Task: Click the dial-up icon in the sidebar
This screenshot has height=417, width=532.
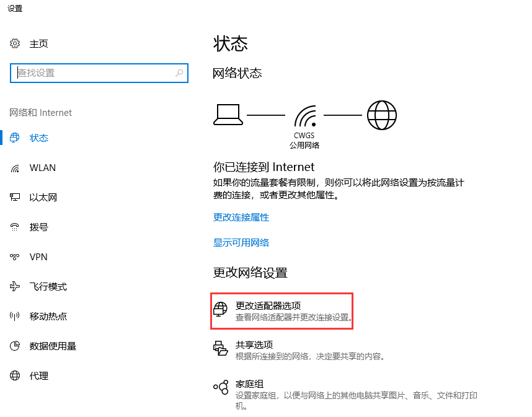Action: (x=14, y=227)
